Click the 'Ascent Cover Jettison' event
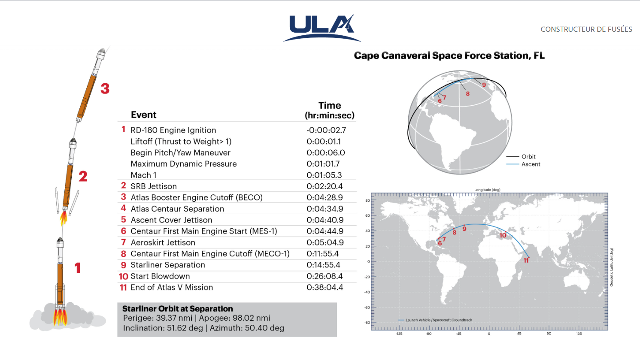Viewport: 640px width, 364px height. (x=171, y=220)
